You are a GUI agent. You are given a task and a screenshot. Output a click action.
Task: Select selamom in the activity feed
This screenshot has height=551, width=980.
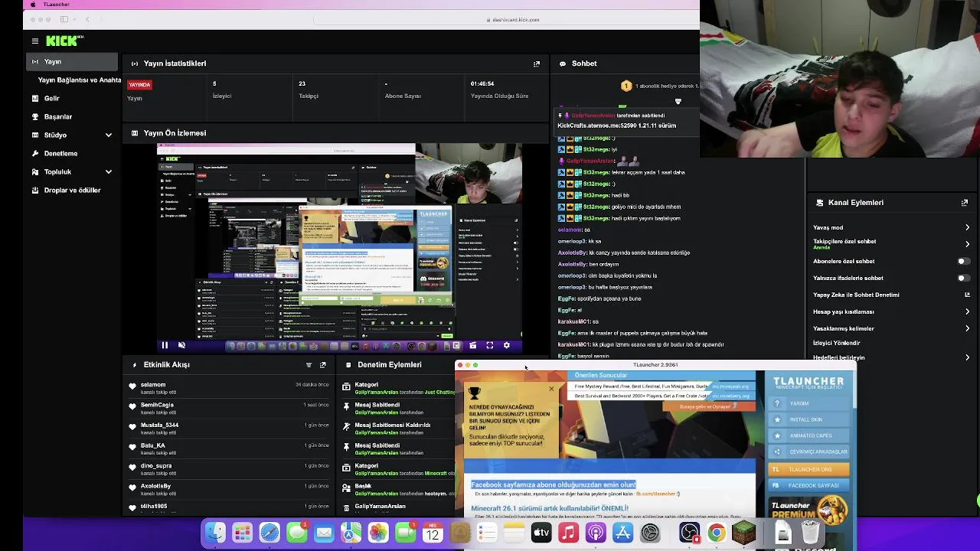153,385
